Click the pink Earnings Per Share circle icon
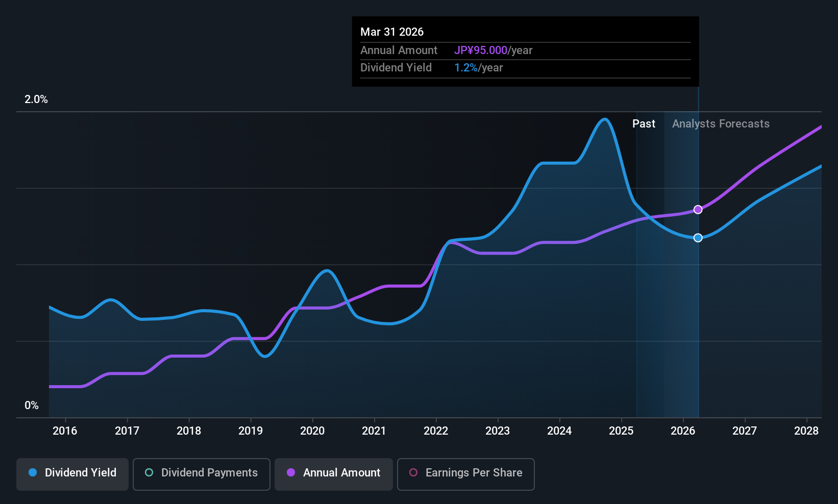This screenshot has width=838, height=504. (413, 472)
